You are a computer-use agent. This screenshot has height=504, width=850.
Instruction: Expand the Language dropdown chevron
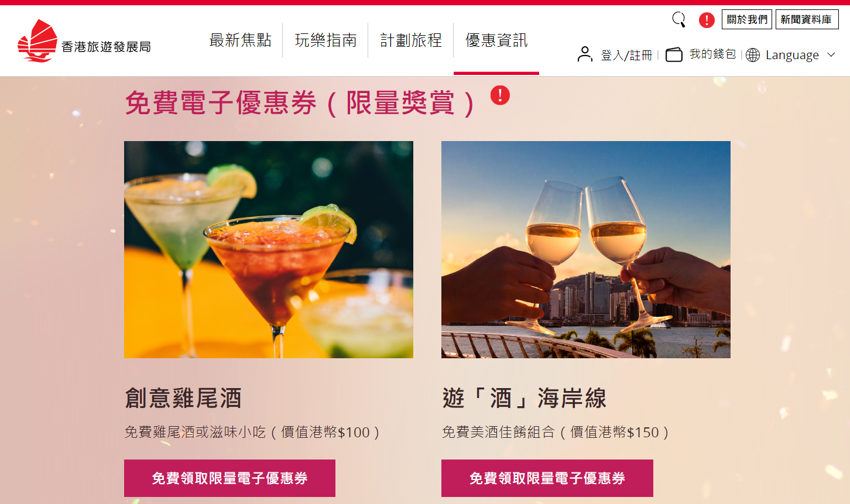(x=831, y=55)
